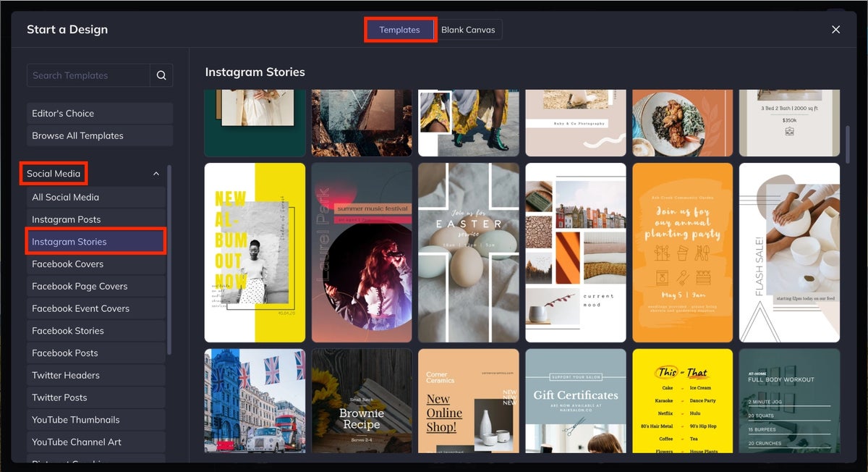
Task: Open the Brownie Recipe template
Action: coord(361,400)
